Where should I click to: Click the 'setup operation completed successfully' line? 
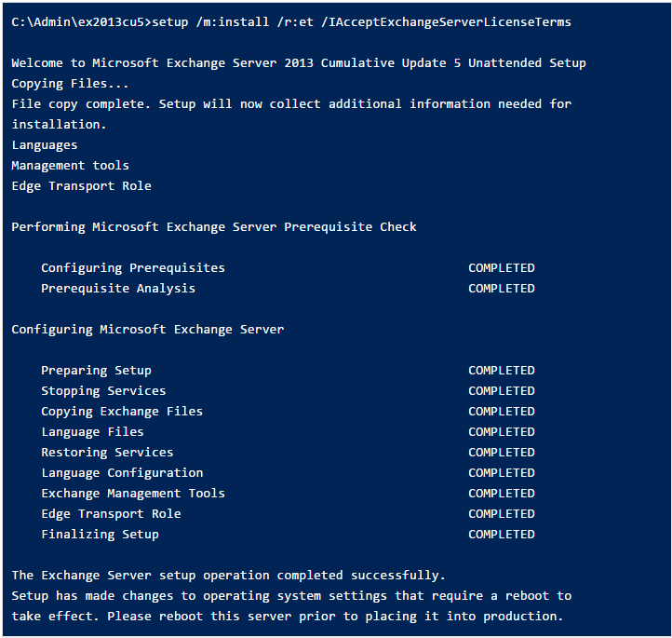pyautogui.click(x=229, y=575)
